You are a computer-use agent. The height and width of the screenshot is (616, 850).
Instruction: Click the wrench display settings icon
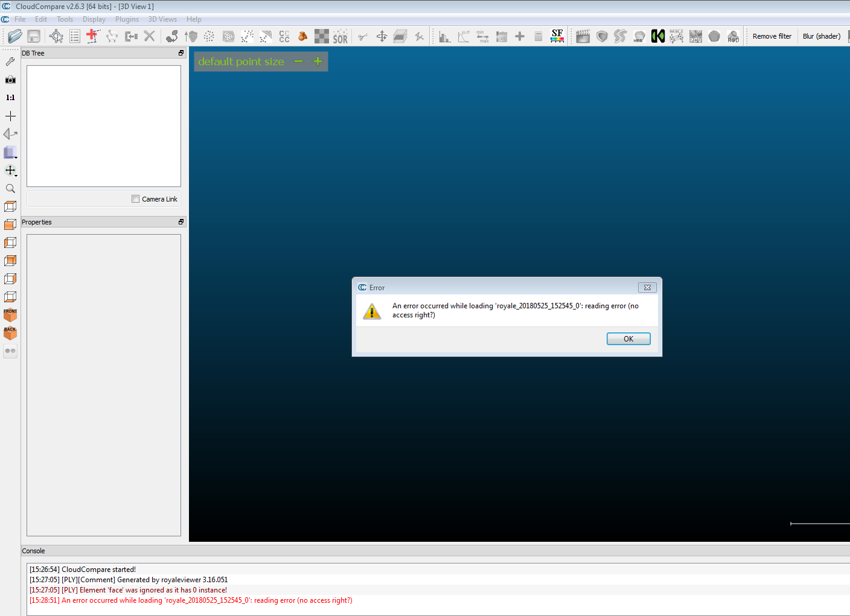pos(10,62)
